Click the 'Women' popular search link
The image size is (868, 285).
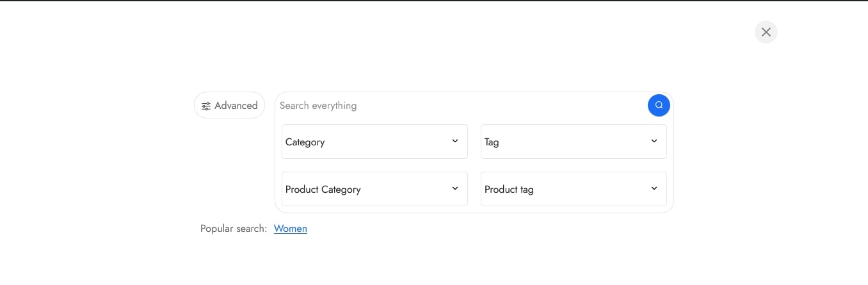tap(291, 229)
